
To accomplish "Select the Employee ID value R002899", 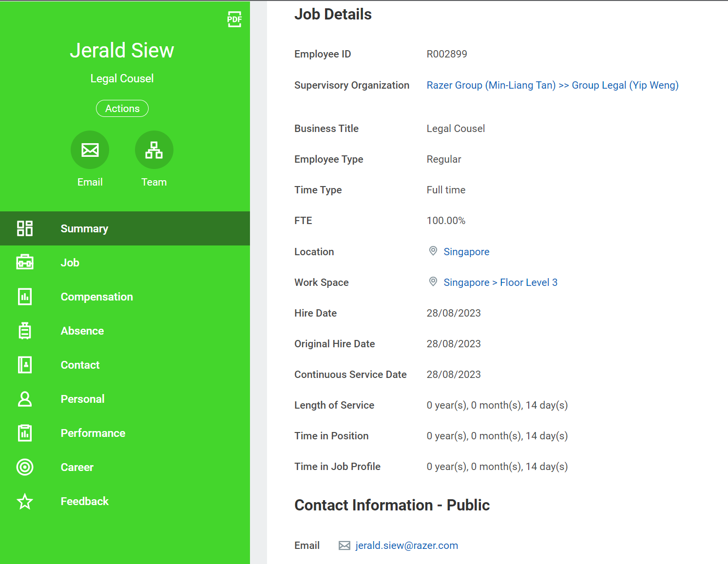I will [x=447, y=54].
